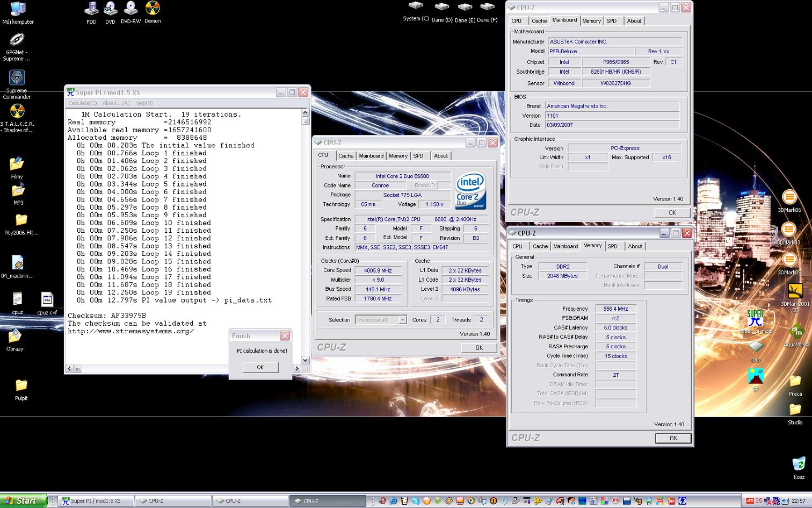This screenshot has height=508, width=812.
Task: Click OK in the Motherboard CPU-Z window
Action: [672, 213]
